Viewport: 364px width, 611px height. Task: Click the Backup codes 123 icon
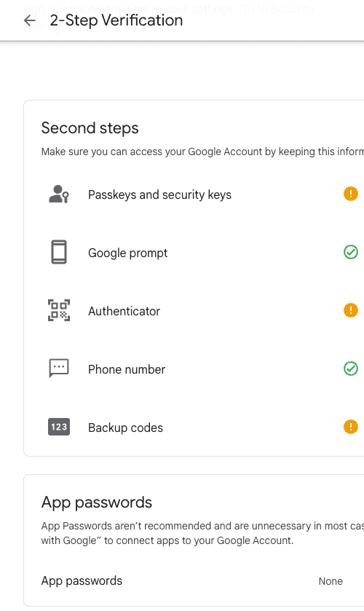coord(59,427)
